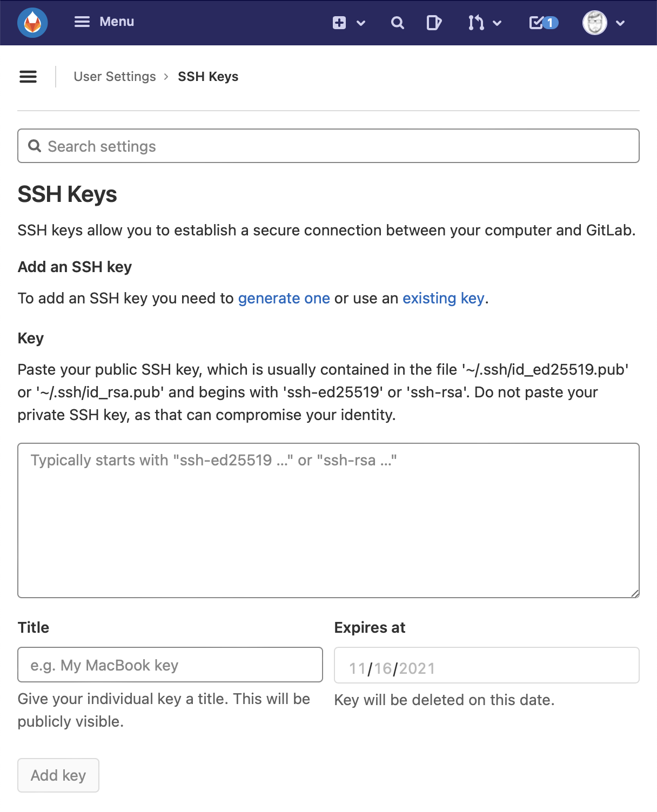The width and height of the screenshot is (657, 812).
Task: Click the search magnifier icon
Action: (x=397, y=23)
